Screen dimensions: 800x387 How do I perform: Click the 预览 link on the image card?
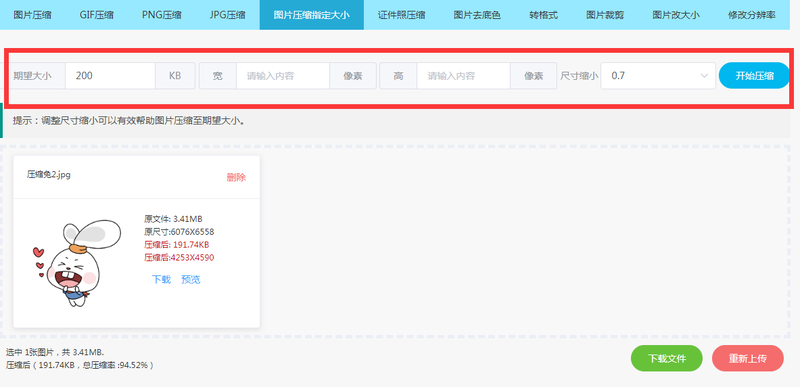[191, 279]
